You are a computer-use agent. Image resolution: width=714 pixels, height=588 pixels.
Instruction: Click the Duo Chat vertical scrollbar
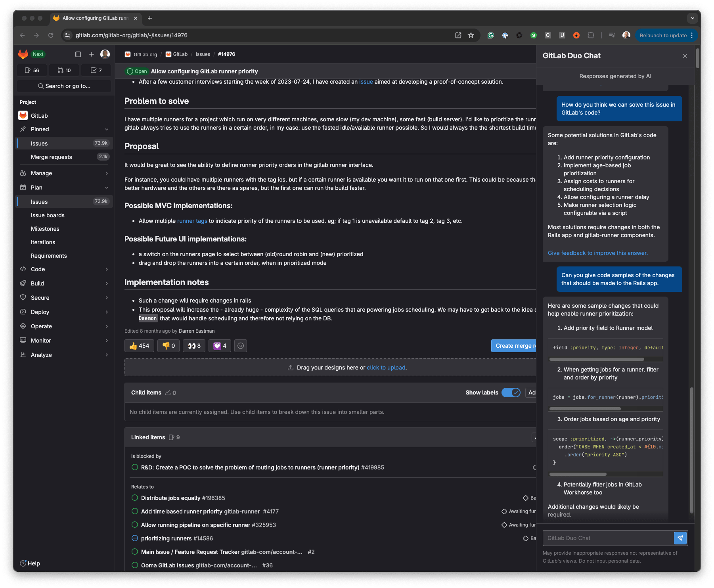692,450
